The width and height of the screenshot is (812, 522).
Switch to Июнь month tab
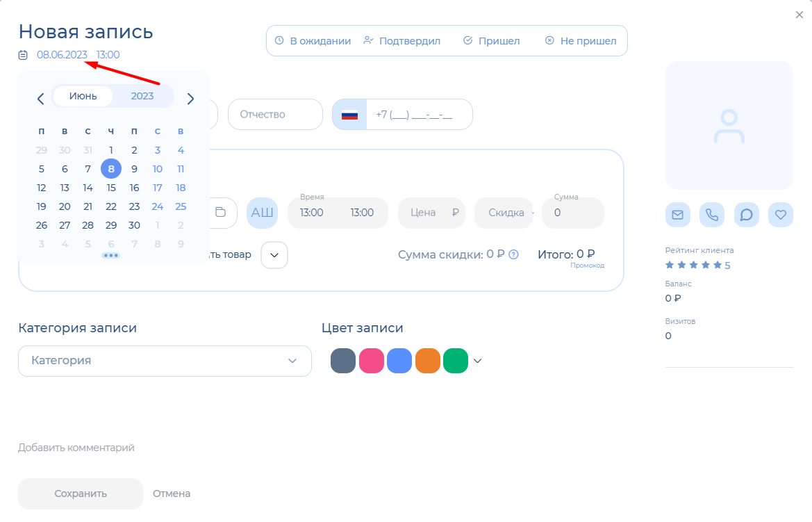pyautogui.click(x=83, y=96)
